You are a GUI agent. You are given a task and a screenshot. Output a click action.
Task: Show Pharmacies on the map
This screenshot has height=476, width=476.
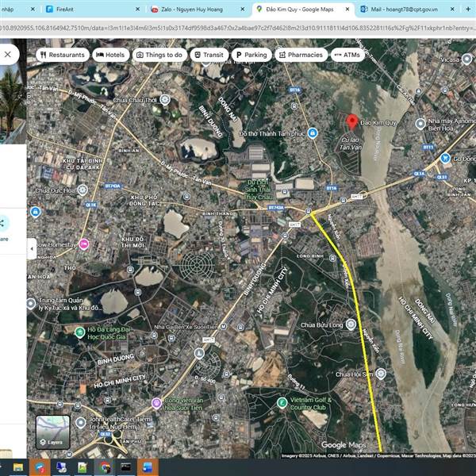coord(301,55)
